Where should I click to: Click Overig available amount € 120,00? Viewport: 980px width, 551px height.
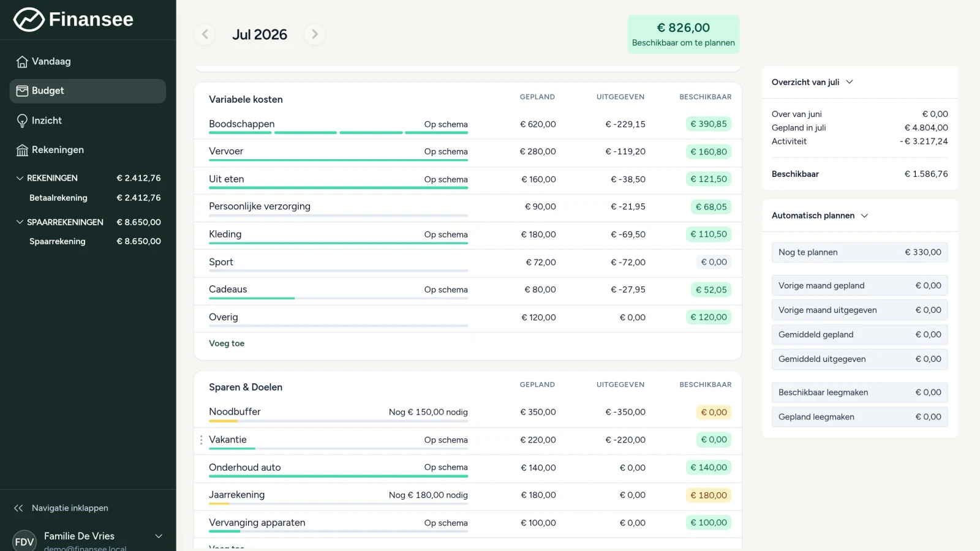pos(709,317)
